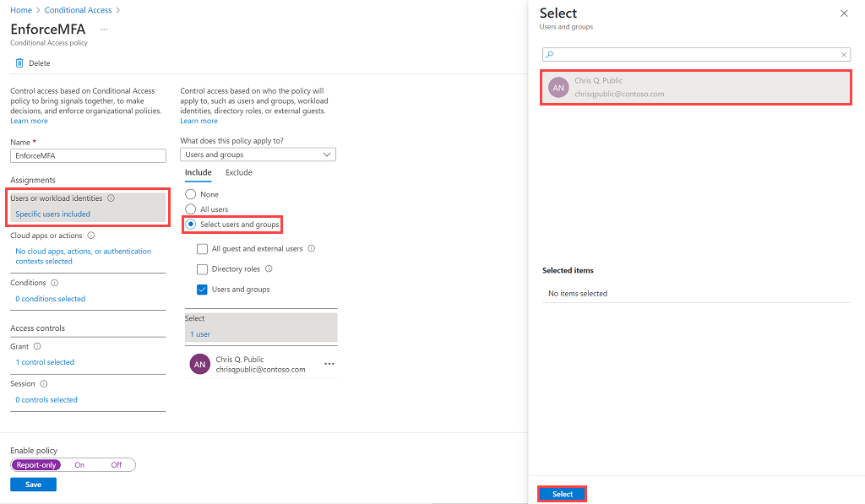Open the ellipsis menu next to EnforceMFA
The image size is (865, 504).
pos(106,29)
